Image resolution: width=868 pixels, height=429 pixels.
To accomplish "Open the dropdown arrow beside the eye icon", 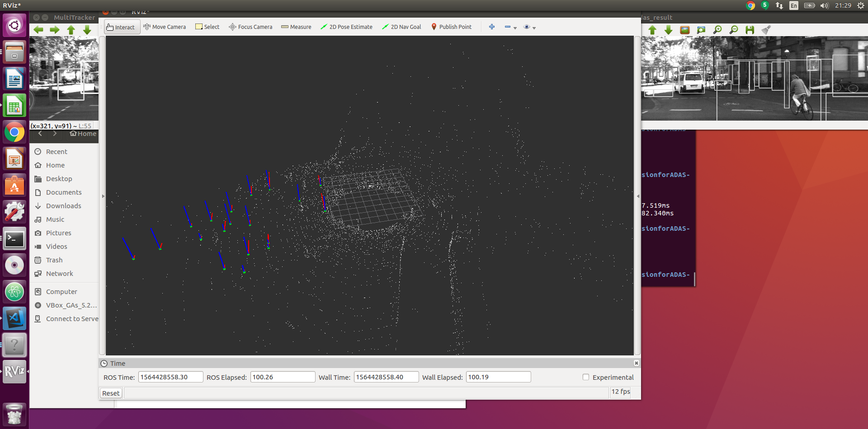I will coord(534,28).
